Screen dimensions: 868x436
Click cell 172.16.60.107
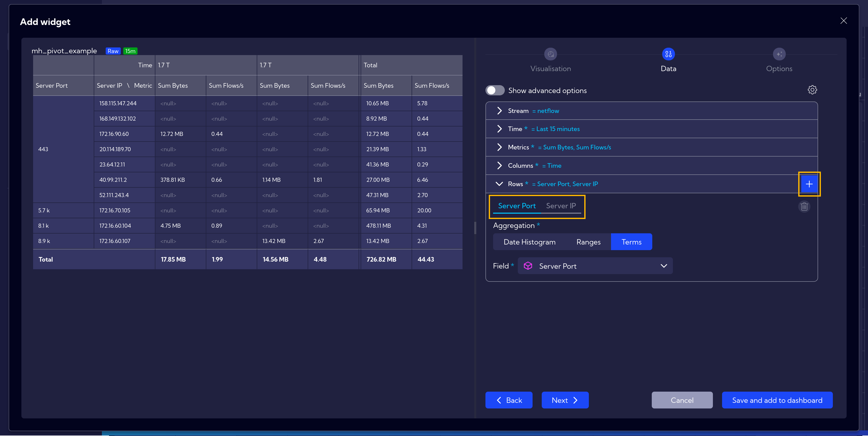(124, 241)
